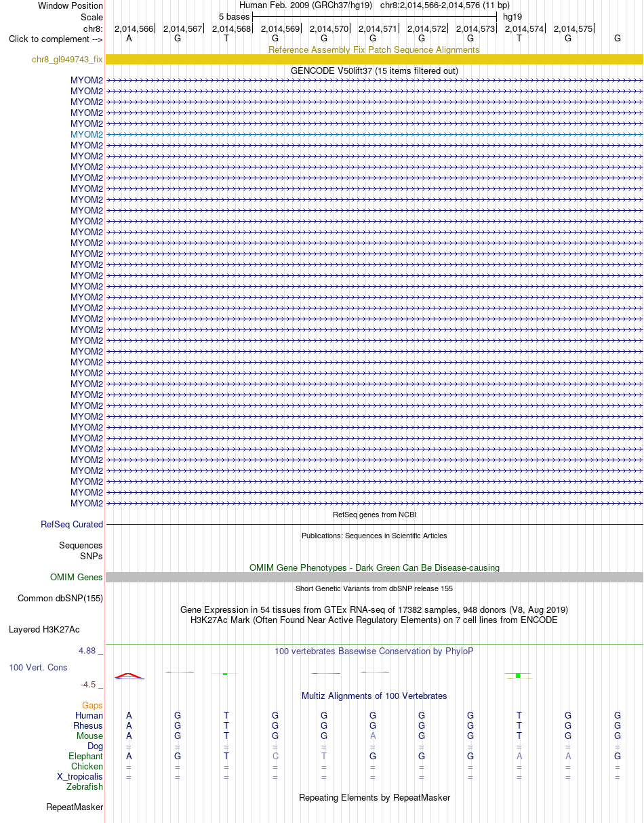Open GTEx Gene Expression in 54 tissues title
This screenshot has height=823, width=644.
(x=374, y=609)
